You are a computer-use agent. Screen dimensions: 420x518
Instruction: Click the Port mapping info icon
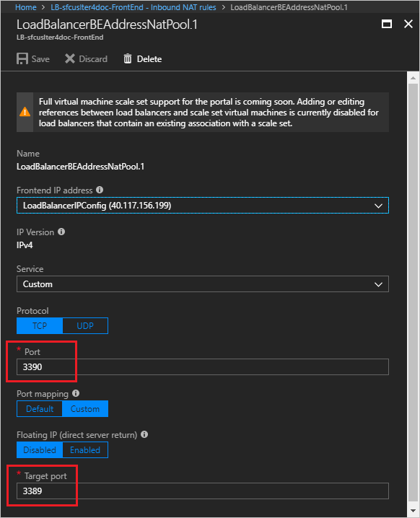tap(76, 393)
